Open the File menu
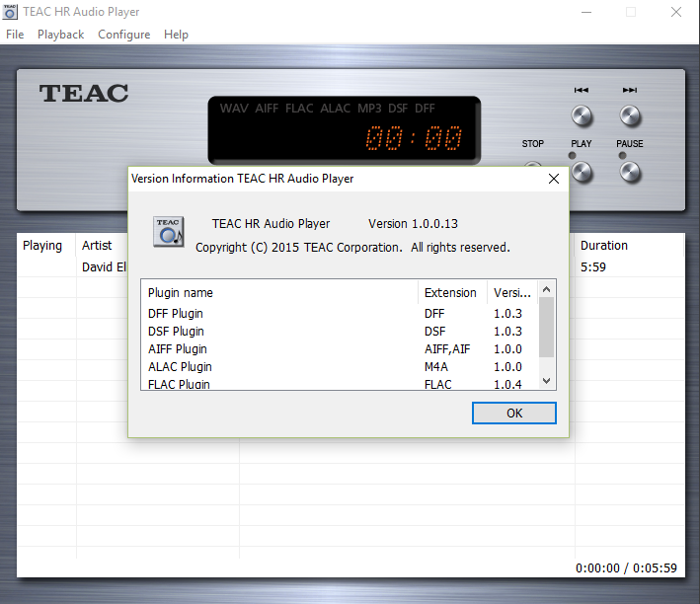The height and width of the screenshot is (604, 700). pos(15,35)
